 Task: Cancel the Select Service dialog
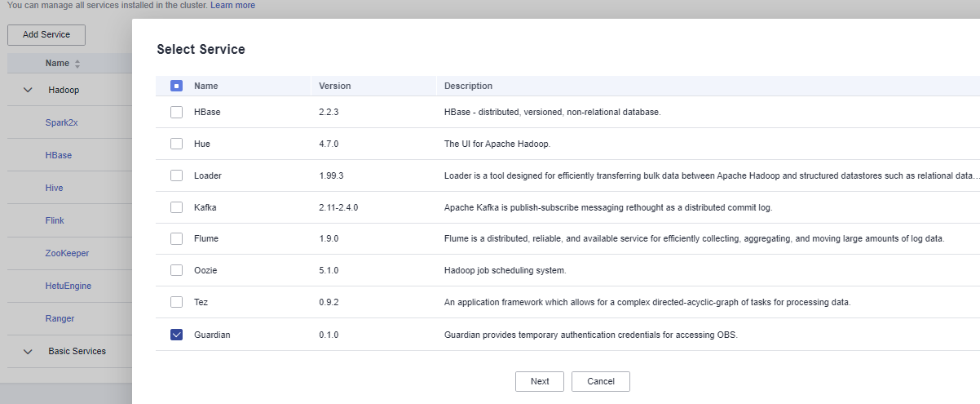pyautogui.click(x=601, y=381)
